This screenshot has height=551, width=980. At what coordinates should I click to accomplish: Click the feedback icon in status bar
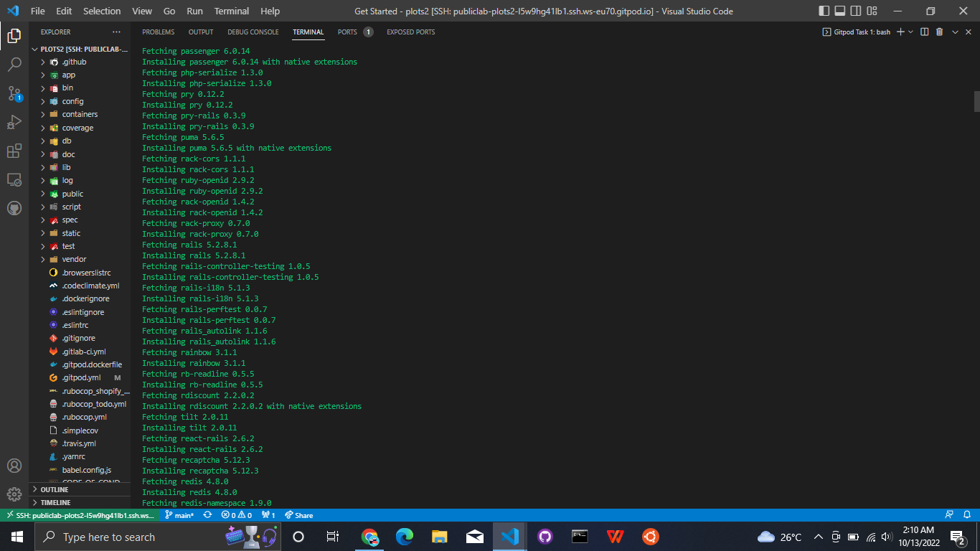tap(949, 515)
